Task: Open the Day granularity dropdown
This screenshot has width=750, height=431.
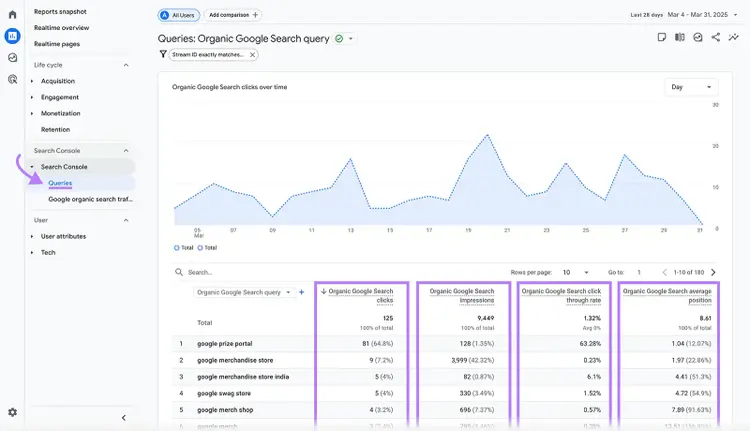Action: coord(691,87)
